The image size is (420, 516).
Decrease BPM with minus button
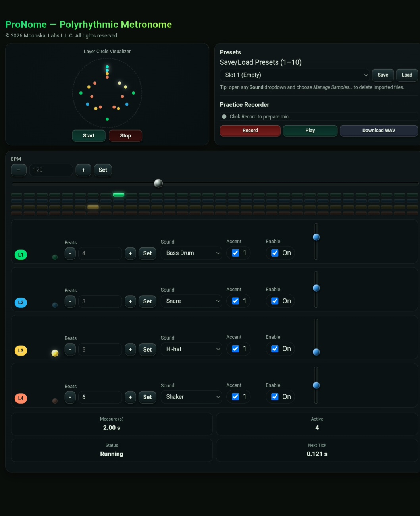19,170
